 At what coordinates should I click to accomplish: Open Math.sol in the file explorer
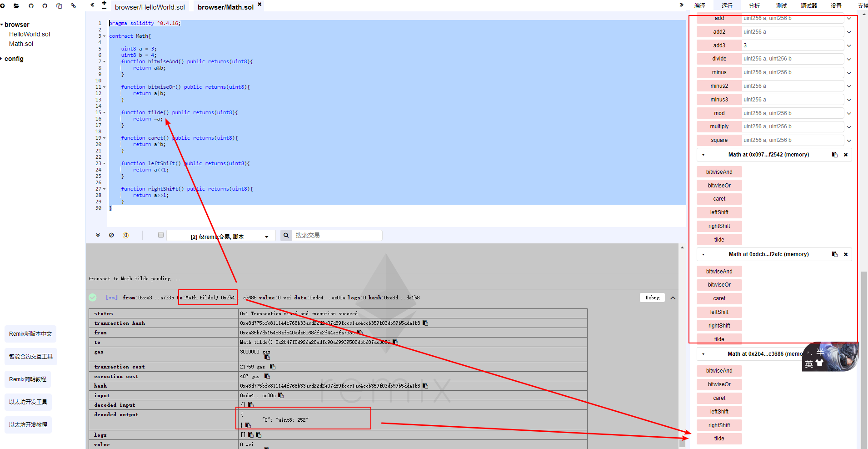(x=21, y=44)
